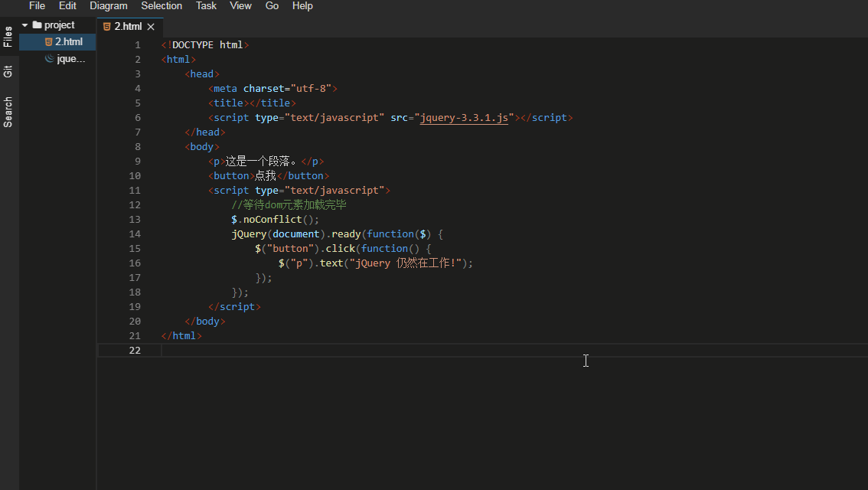
Task: Click the comment //等待dom元素加载完毕
Action: point(289,205)
